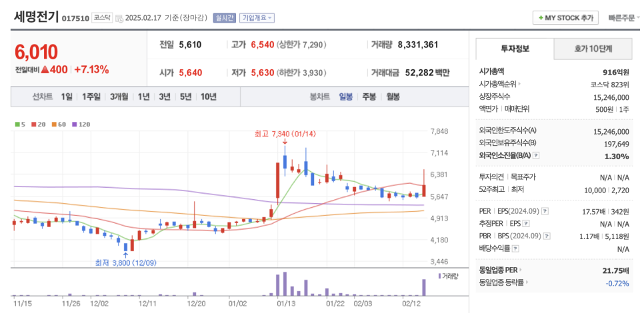644x313 pixels.
Task: Click the help icon next to 배당수익률
Action: 515,248
